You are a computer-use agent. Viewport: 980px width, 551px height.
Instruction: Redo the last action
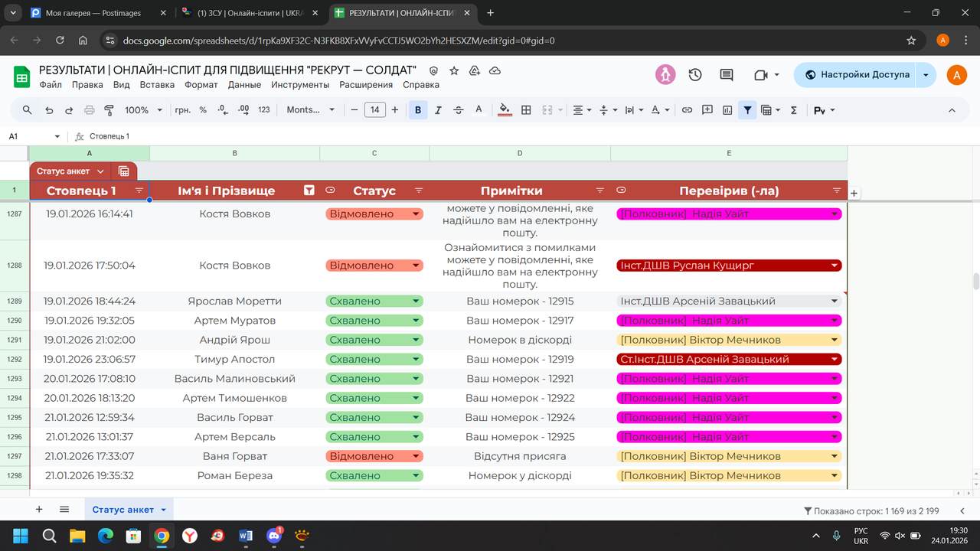[x=69, y=110]
